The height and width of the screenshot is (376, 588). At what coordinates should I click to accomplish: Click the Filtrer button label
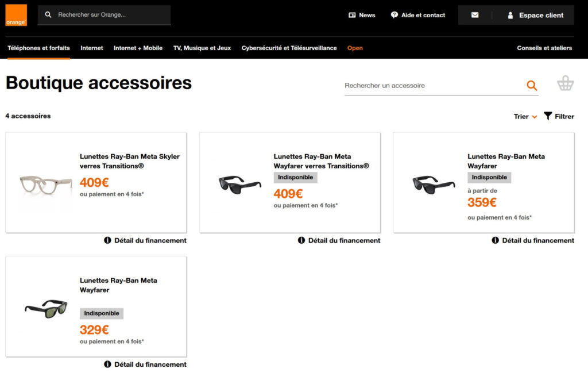click(x=564, y=117)
